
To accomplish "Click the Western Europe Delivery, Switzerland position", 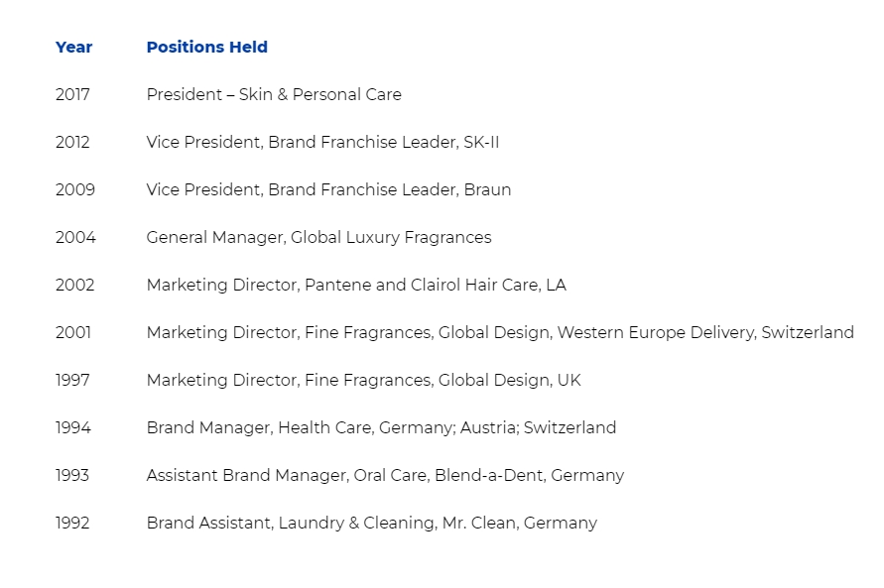I will point(500,333).
